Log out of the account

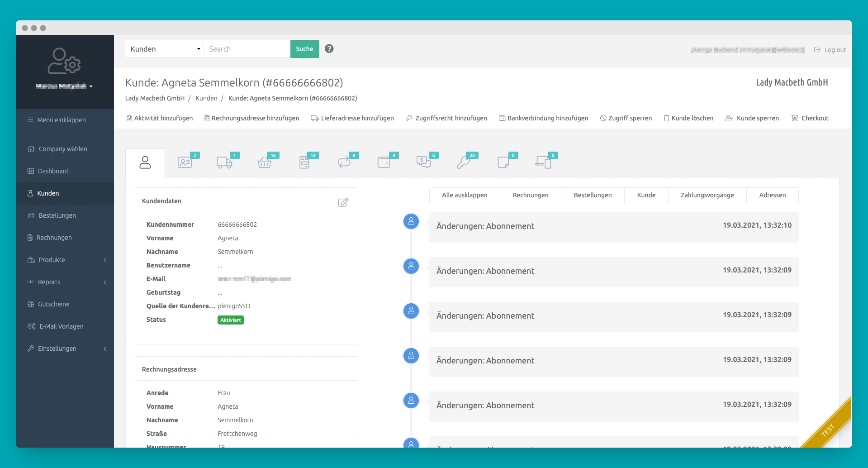(830, 50)
